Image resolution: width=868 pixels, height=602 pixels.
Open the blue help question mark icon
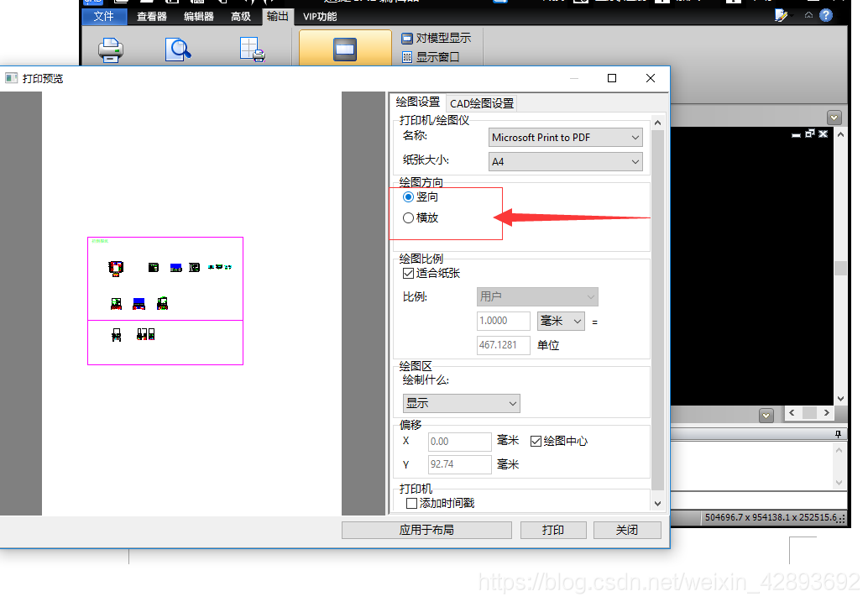(x=826, y=15)
